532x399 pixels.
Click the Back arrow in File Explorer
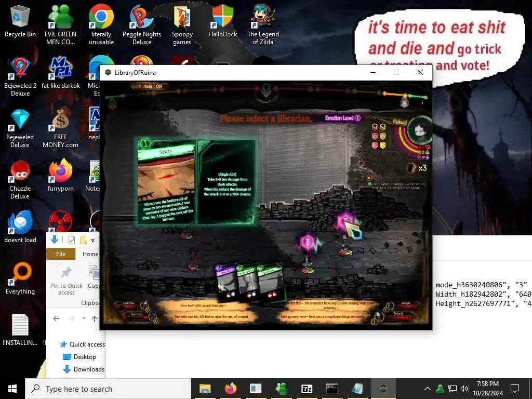(x=56, y=318)
